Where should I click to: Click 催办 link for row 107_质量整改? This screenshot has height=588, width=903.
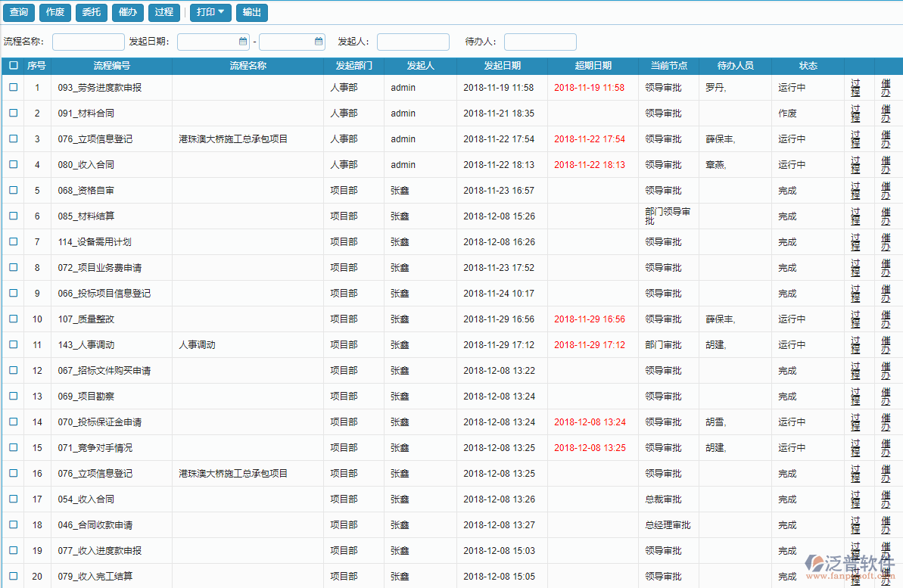[x=886, y=319]
